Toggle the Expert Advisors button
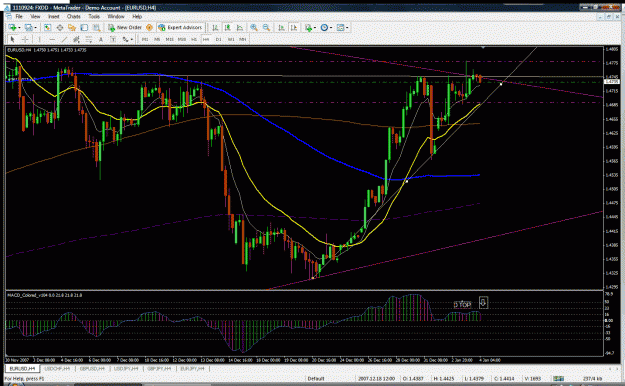The height and width of the screenshot is (386, 625). coord(181,27)
